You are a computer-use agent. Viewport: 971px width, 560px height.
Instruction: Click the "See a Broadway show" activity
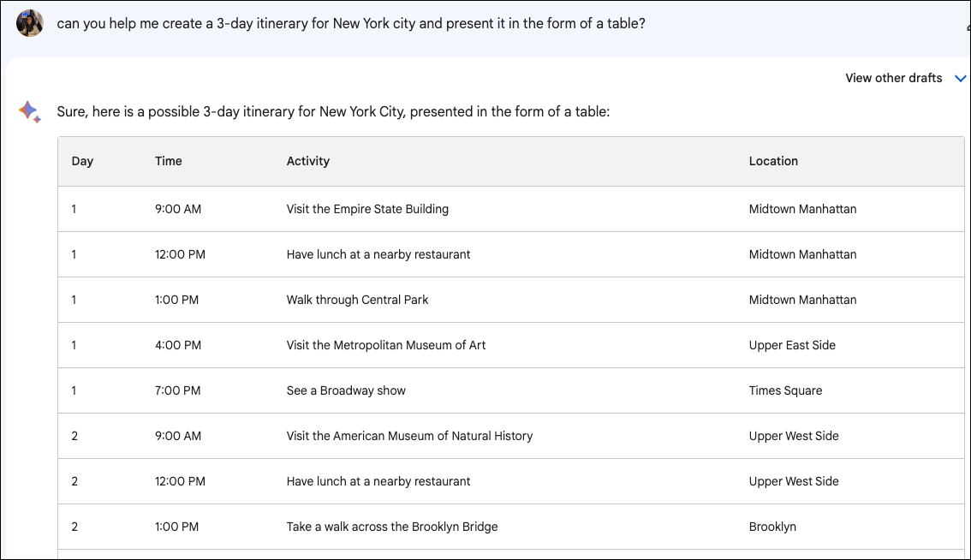pyautogui.click(x=346, y=390)
